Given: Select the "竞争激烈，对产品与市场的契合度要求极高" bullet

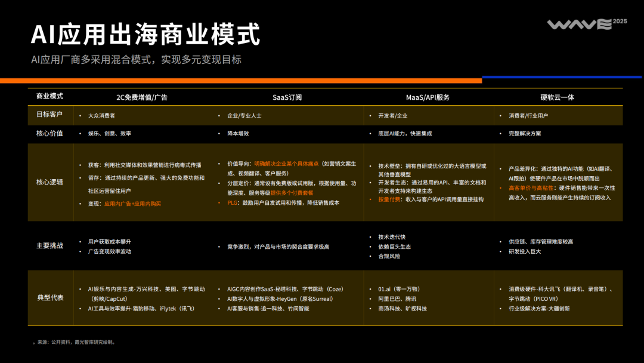Looking at the screenshot, I should (278, 247).
